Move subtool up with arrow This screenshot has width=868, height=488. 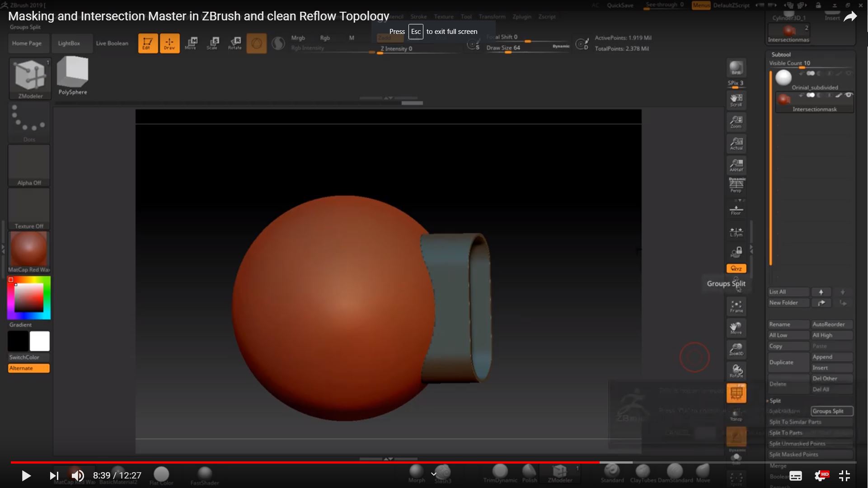point(821,292)
